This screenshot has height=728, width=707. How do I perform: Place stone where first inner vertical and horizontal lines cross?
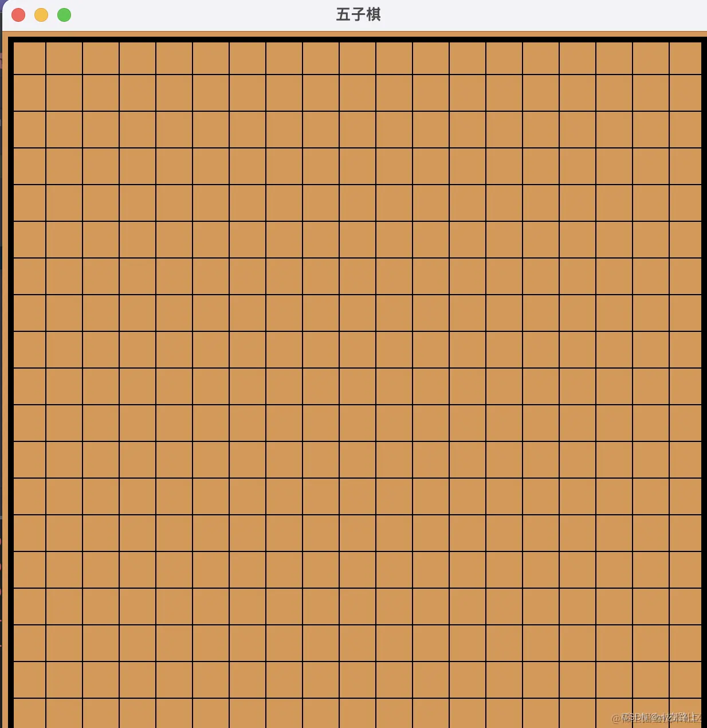point(46,75)
